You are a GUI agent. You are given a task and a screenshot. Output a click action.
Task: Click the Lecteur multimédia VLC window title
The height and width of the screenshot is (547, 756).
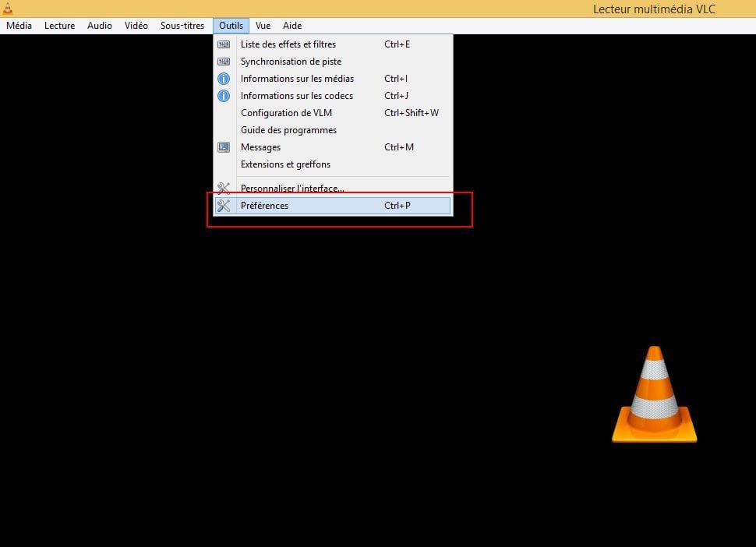pos(654,9)
